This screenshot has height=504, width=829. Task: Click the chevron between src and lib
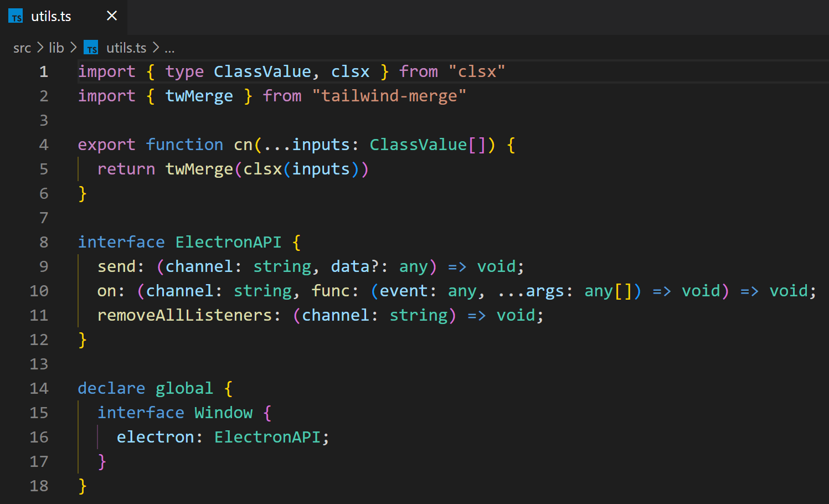(40, 48)
